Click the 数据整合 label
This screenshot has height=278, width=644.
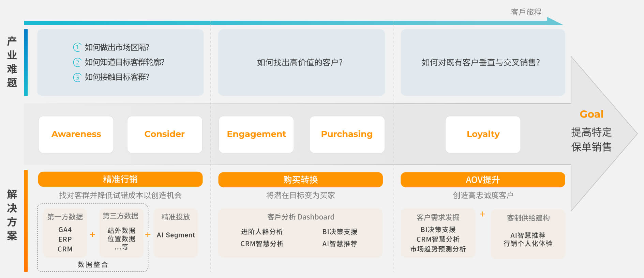click(93, 264)
